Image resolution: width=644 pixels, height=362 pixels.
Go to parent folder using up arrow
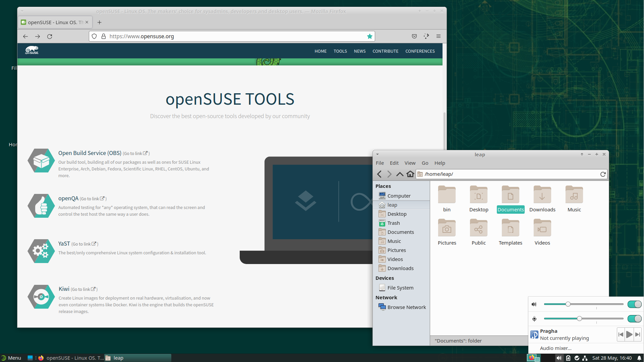(x=400, y=174)
